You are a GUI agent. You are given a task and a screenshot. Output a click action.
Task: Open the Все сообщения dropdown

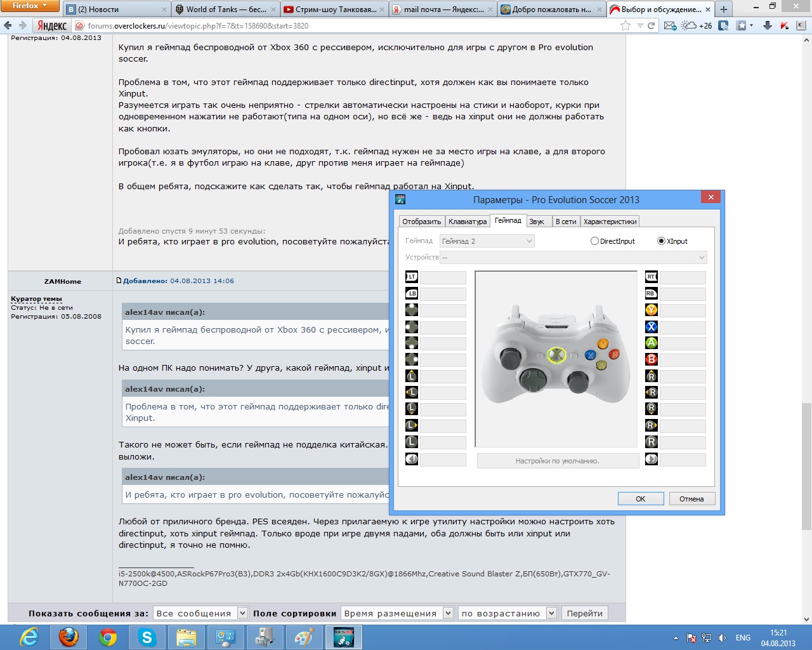pos(200,613)
